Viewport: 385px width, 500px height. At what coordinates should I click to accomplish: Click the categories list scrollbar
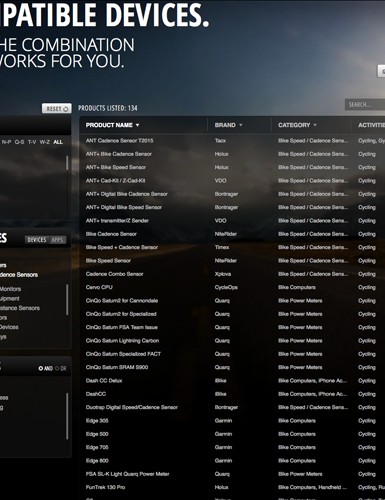pyautogui.click(x=67, y=299)
